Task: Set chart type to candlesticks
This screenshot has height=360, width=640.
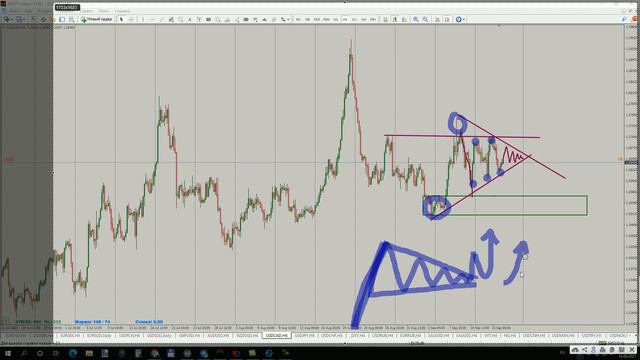Action: pos(395,19)
